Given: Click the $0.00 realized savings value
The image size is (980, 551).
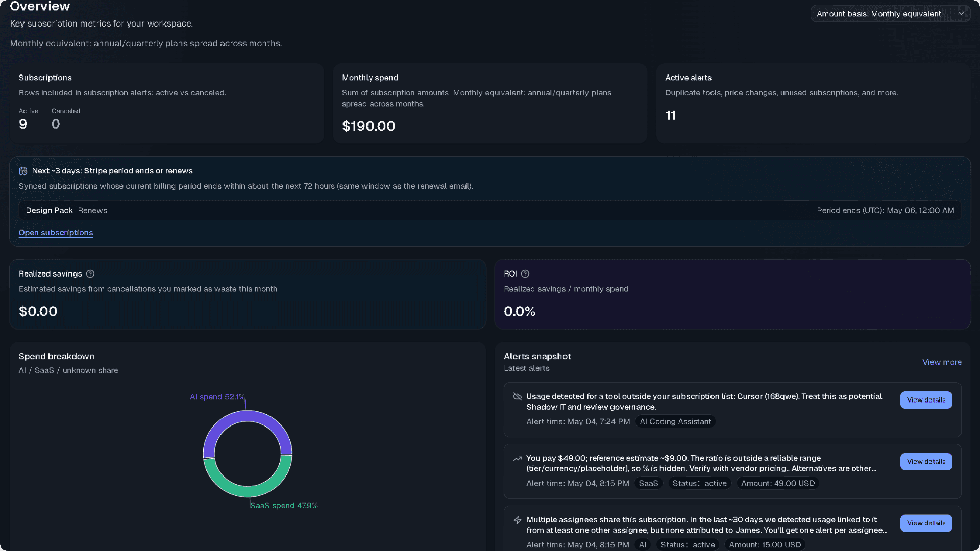Looking at the screenshot, I should (38, 311).
